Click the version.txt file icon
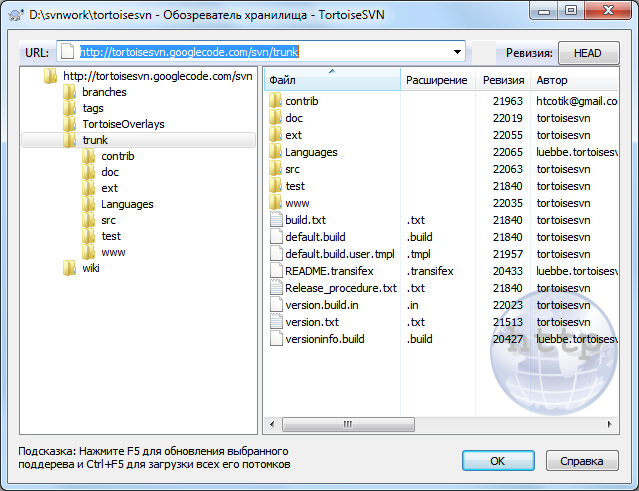The image size is (639, 491). 276,322
